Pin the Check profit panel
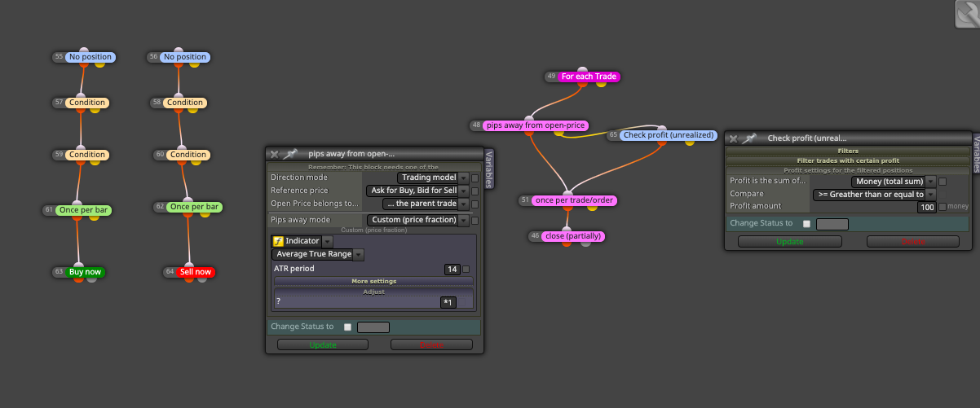The image size is (980, 408). (x=748, y=138)
